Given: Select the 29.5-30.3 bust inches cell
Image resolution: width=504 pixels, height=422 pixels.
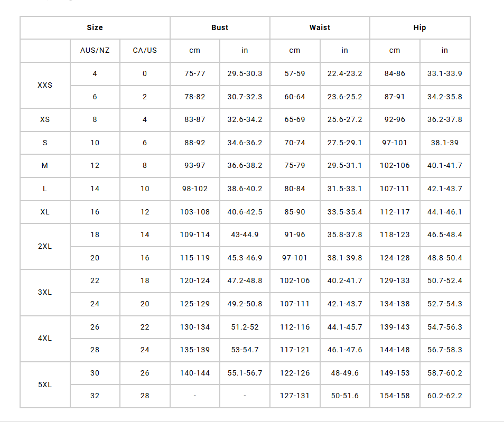Looking at the screenshot, I should pos(245,73).
